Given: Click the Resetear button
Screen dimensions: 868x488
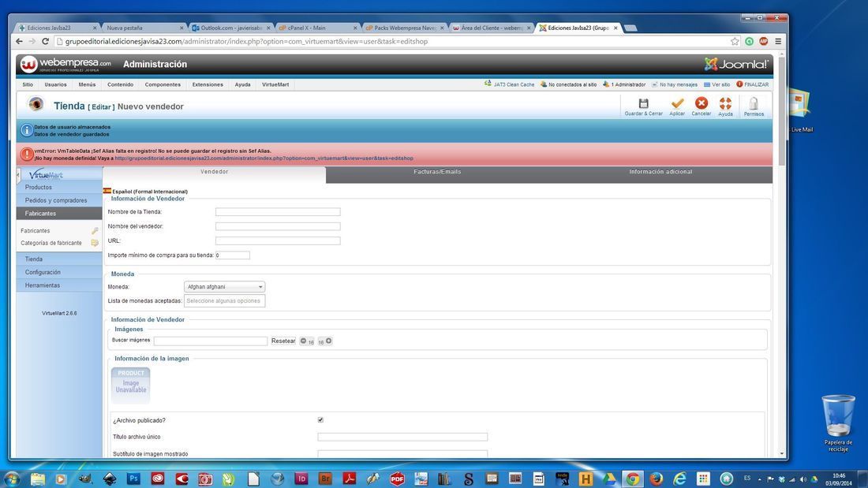Looking at the screenshot, I should [282, 341].
